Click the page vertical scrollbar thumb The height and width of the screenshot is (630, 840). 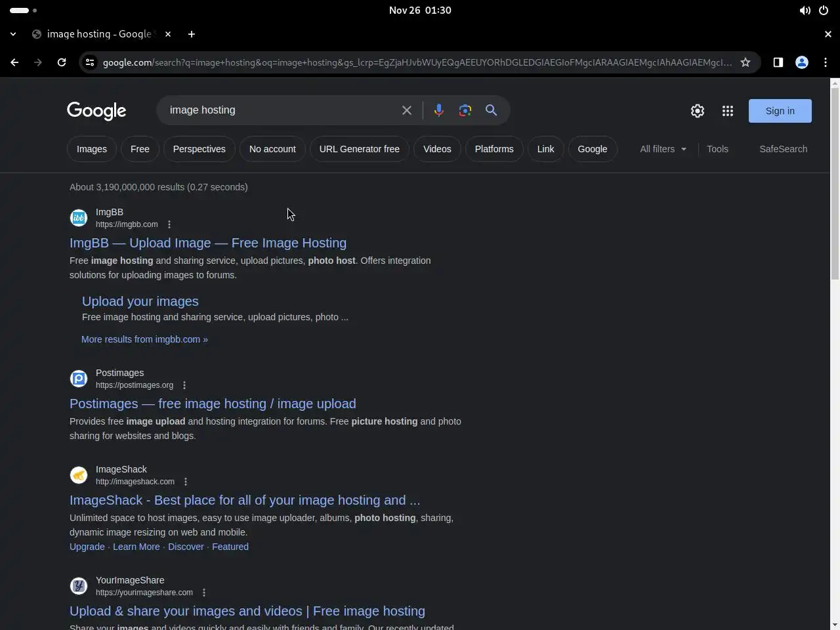pos(835,184)
